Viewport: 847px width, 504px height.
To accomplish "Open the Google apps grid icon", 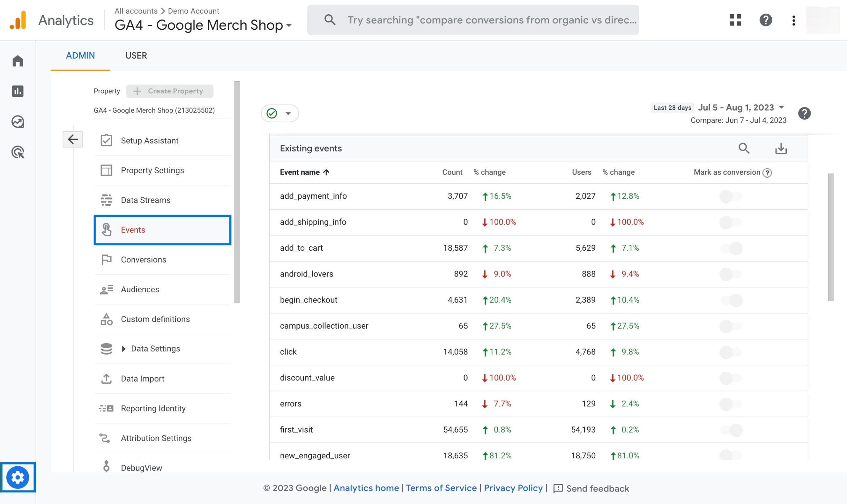I will click(735, 20).
